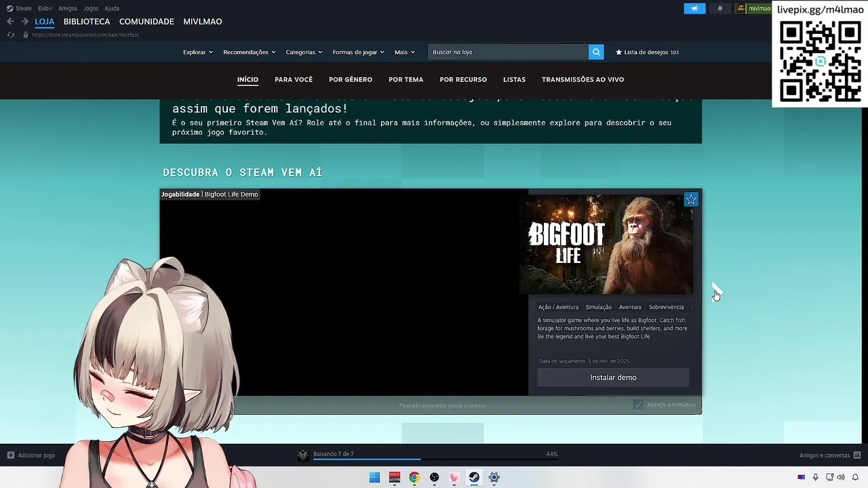Click the Sobrevivência tag
This screenshot has width=868, height=488.
(666, 307)
